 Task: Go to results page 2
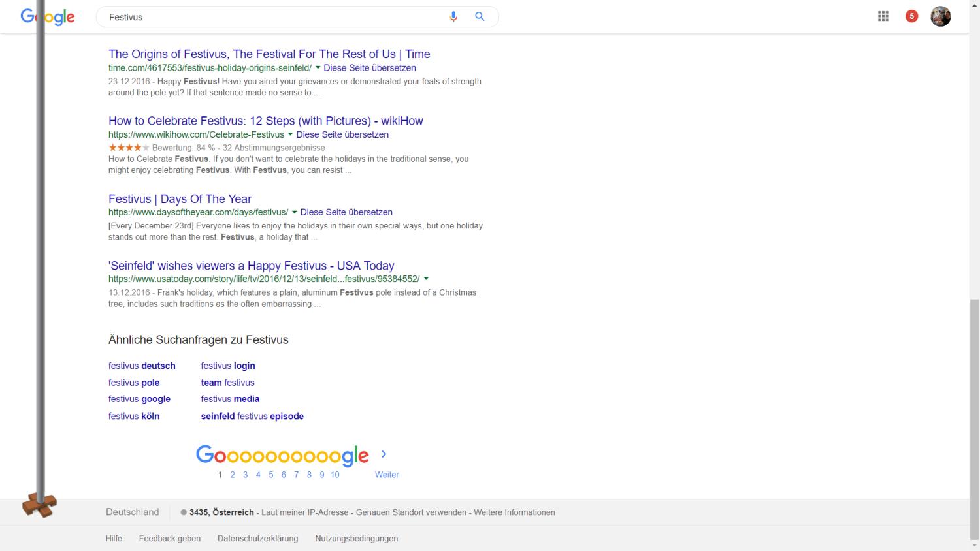(x=233, y=475)
